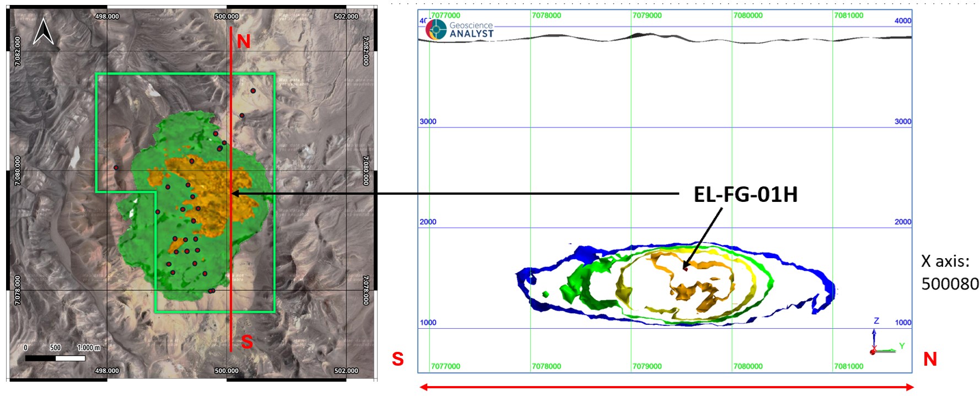Click the red N label atop the map section line
This screenshot has width=980, height=396.
[243, 41]
